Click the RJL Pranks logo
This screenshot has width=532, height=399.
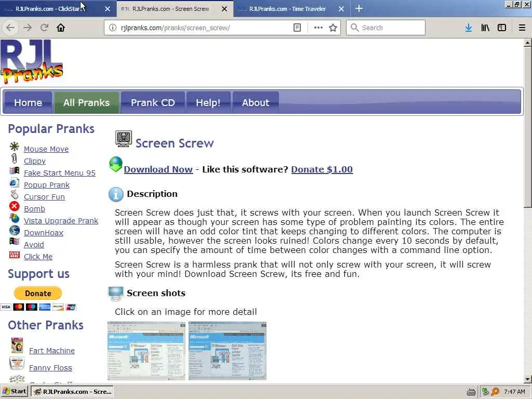32,61
